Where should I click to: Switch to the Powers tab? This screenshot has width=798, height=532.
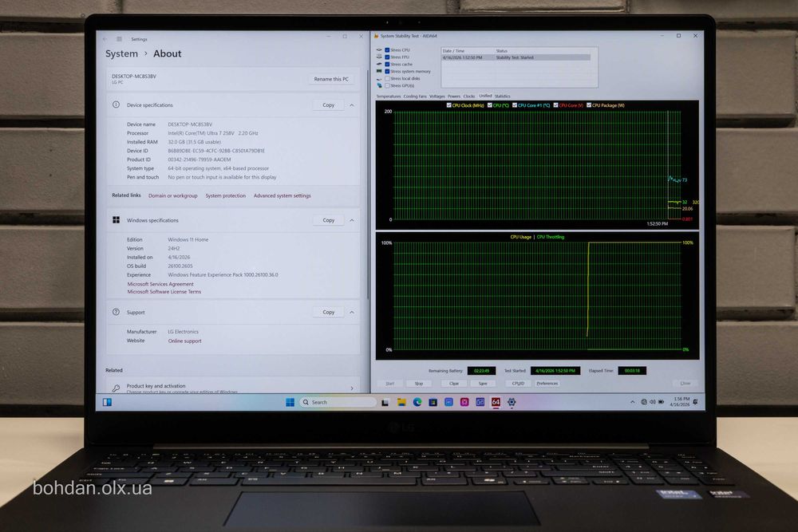[x=454, y=97]
